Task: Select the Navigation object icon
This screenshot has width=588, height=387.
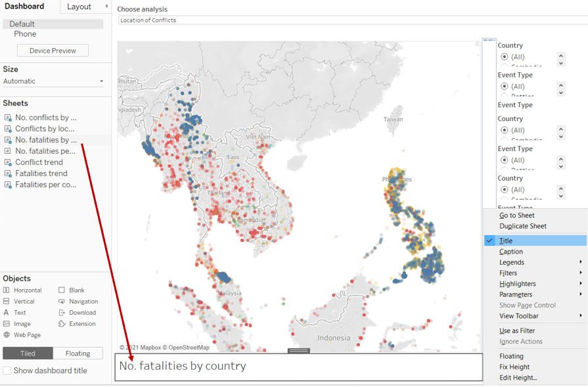Action: pyautogui.click(x=62, y=302)
